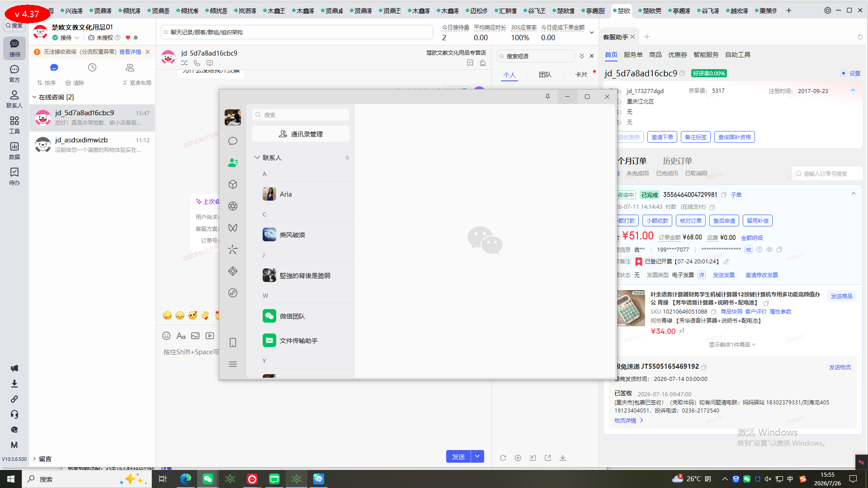
Task: Switch to 优惠券 tab
Action: point(677,55)
